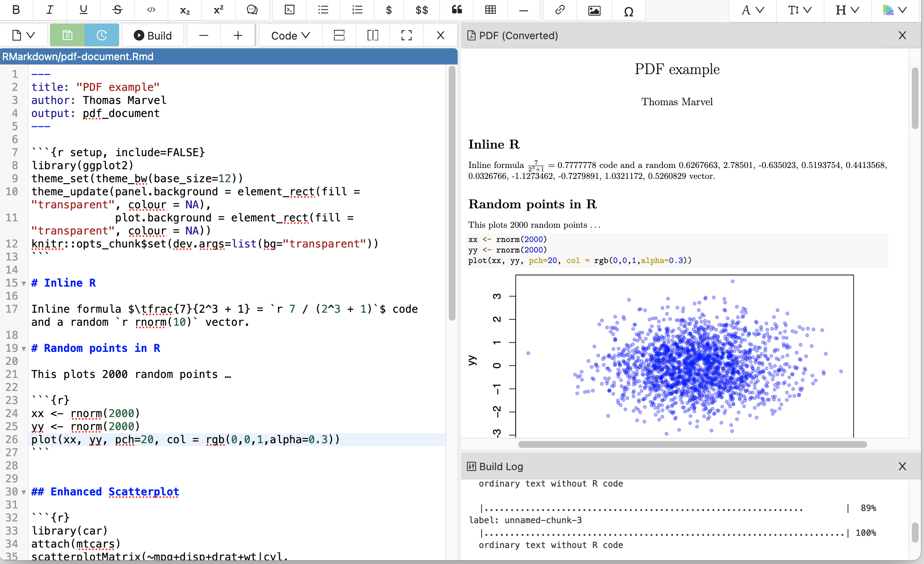924x564 pixels.
Task: Insert blockquote with the quote icon
Action: click(x=457, y=10)
